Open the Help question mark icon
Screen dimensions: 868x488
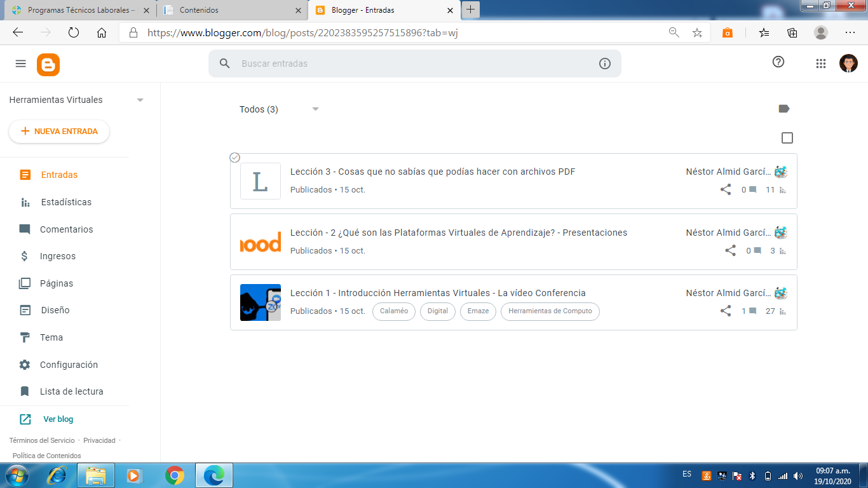(778, 62)
